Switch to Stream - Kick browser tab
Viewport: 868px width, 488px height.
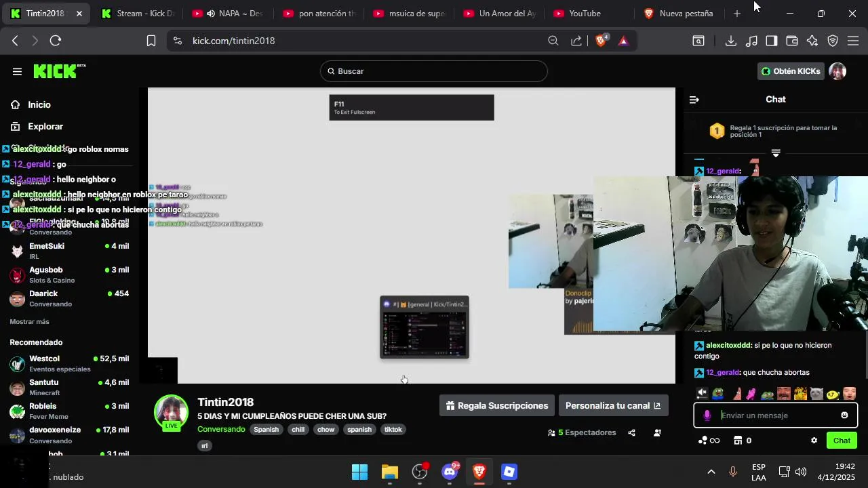pyautogui.click(x=138, y=14)
